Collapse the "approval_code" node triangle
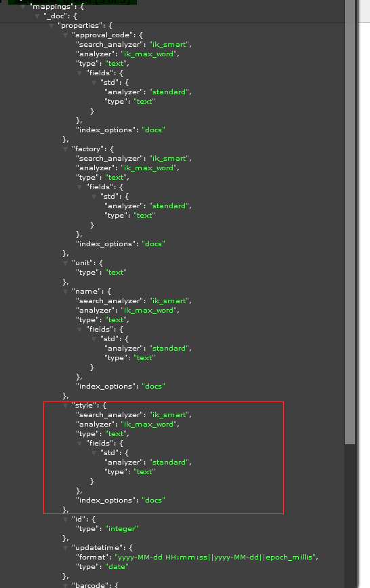 (x=66, y=35)
